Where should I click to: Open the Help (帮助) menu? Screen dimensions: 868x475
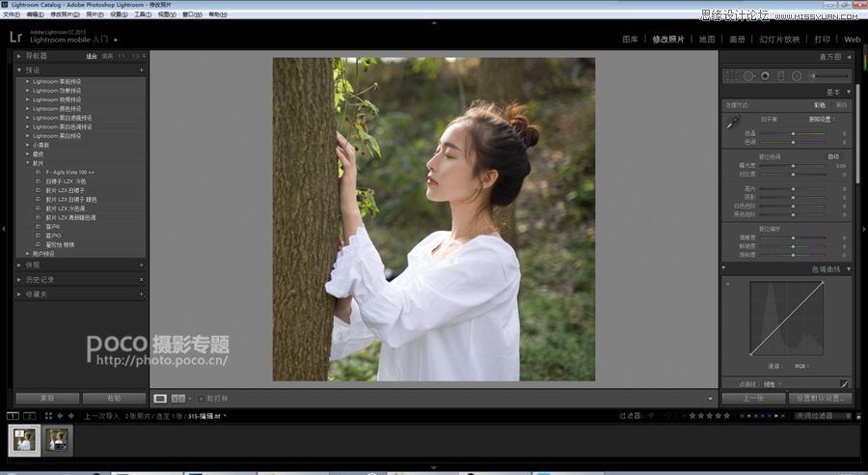(218, 14)
